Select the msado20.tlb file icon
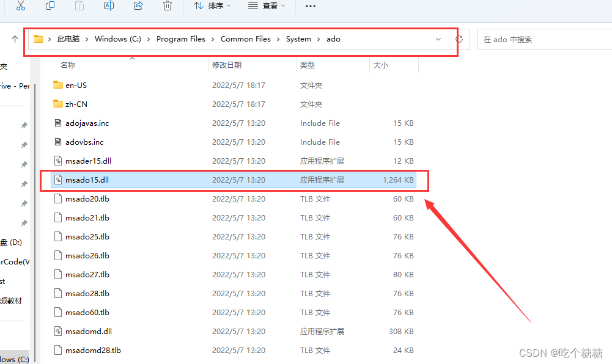This screenshot has height=364, width=612. 57,198
